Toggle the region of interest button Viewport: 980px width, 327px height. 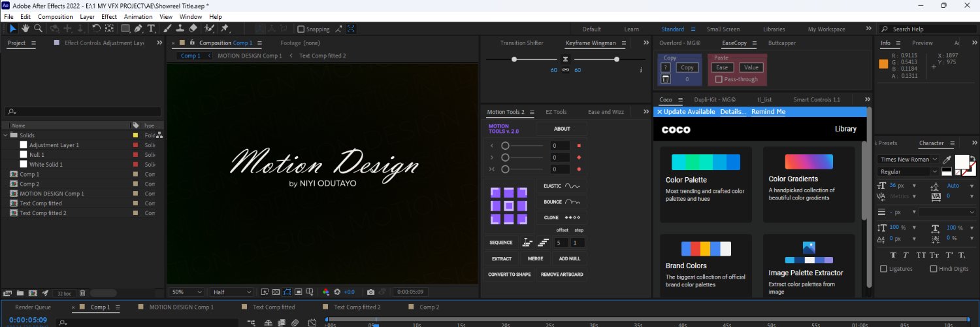299,292
